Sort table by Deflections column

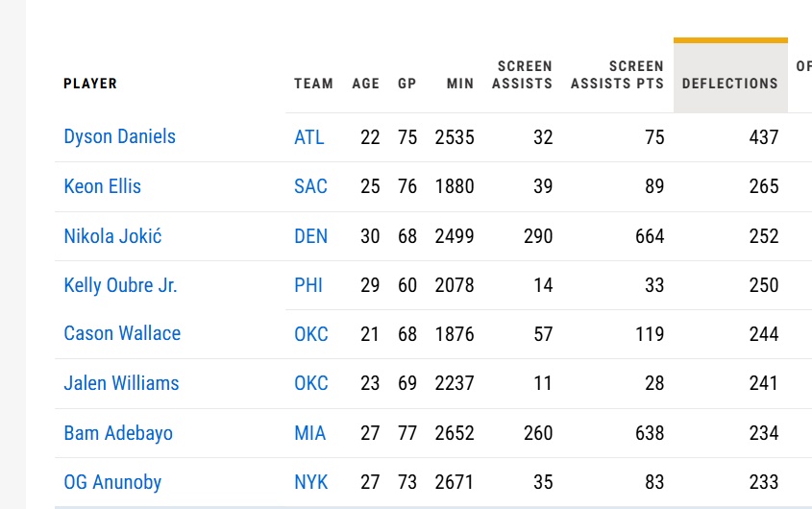[x=730, y=84]
